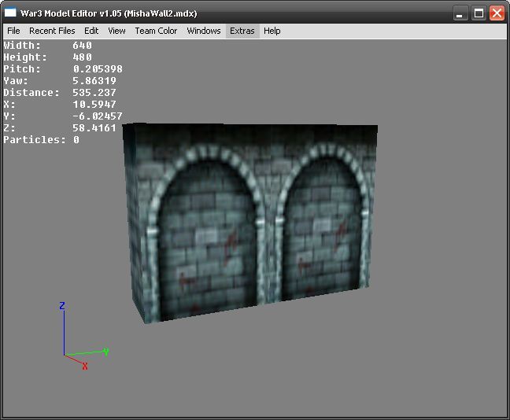Screen dimensions: 510x420
Task: Click the application icon in title bar
Action: 10,13
